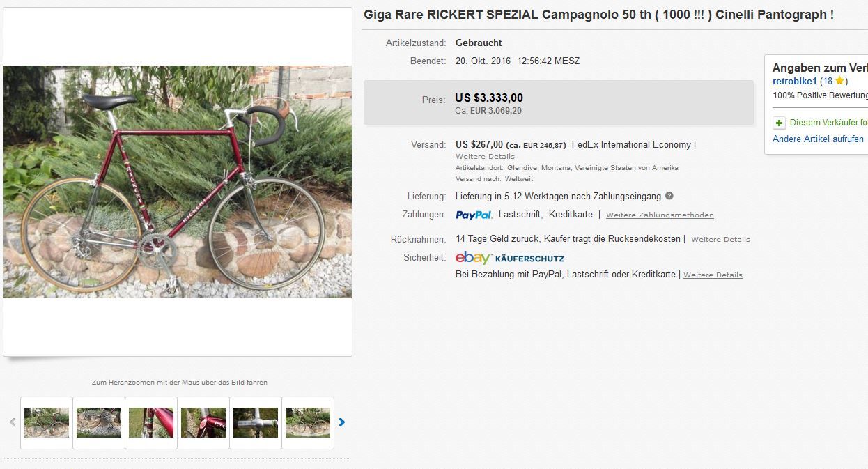
Task: Select fourth thumbnail of red frame lug
Action: 203,422
